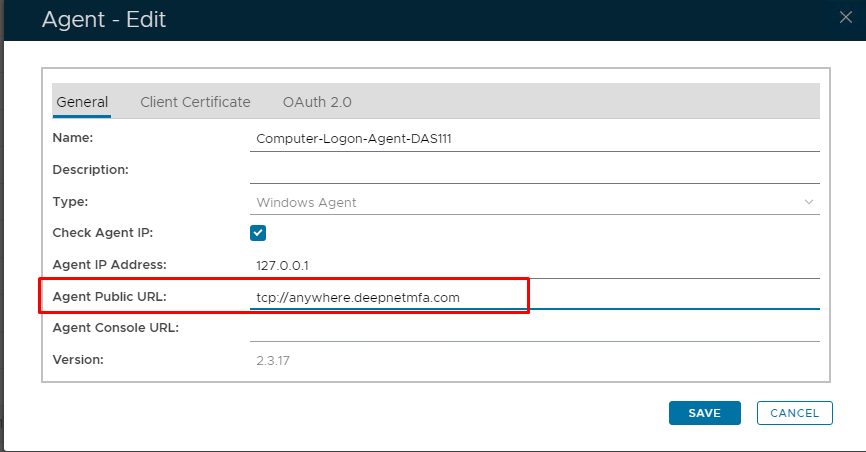Focus the Name field with Computer-Logon-Agent-DAS111
Viewport: 866px width, 452px height.
point(535,139)
